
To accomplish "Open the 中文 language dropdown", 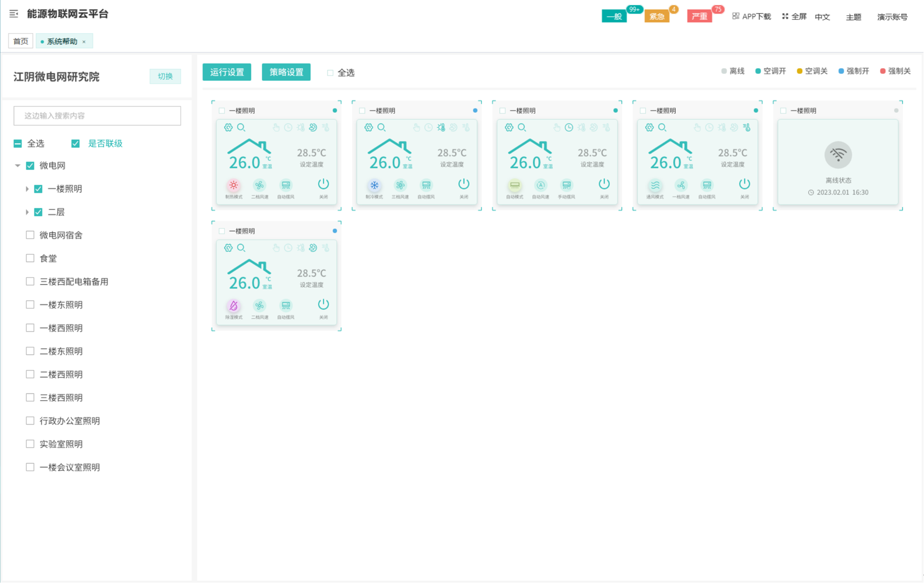I will 822,17.
